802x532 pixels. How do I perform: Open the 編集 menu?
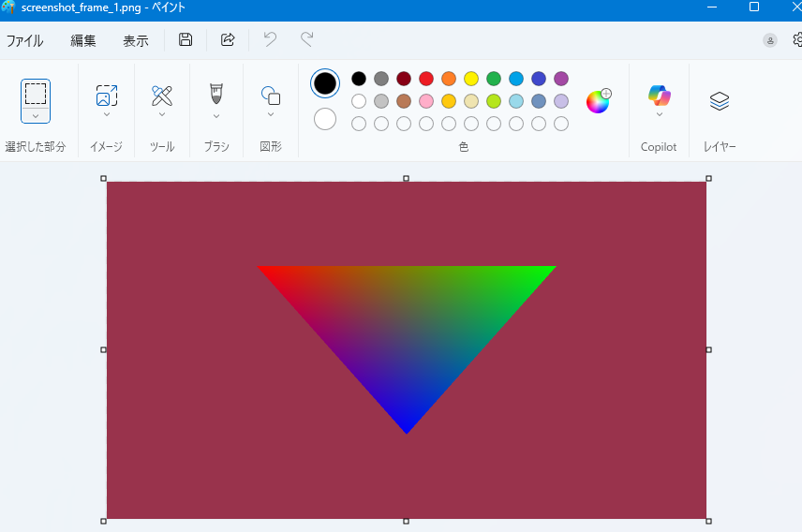click(83, 40)
